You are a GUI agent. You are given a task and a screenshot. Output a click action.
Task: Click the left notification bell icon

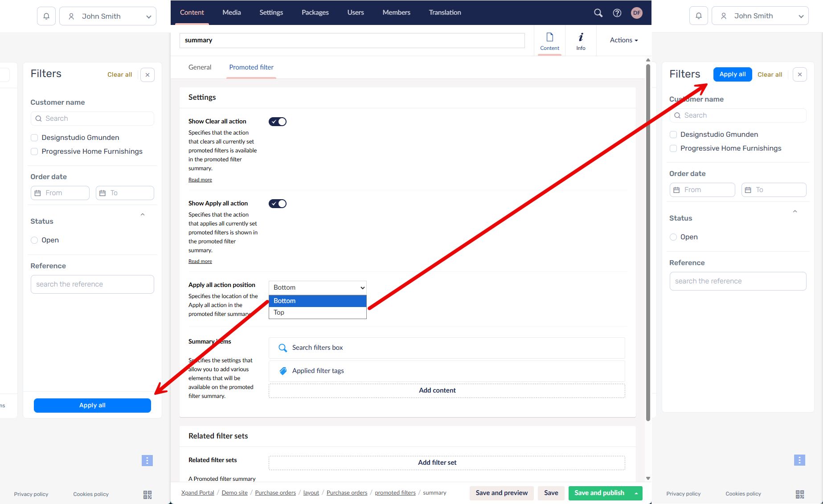(x=46, y=16)
